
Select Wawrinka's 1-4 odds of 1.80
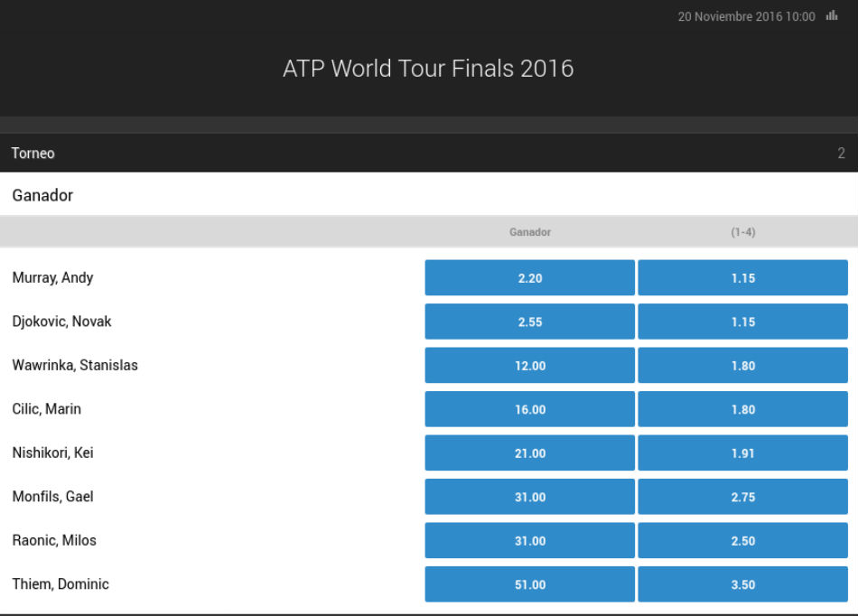(x=743, y=366)
